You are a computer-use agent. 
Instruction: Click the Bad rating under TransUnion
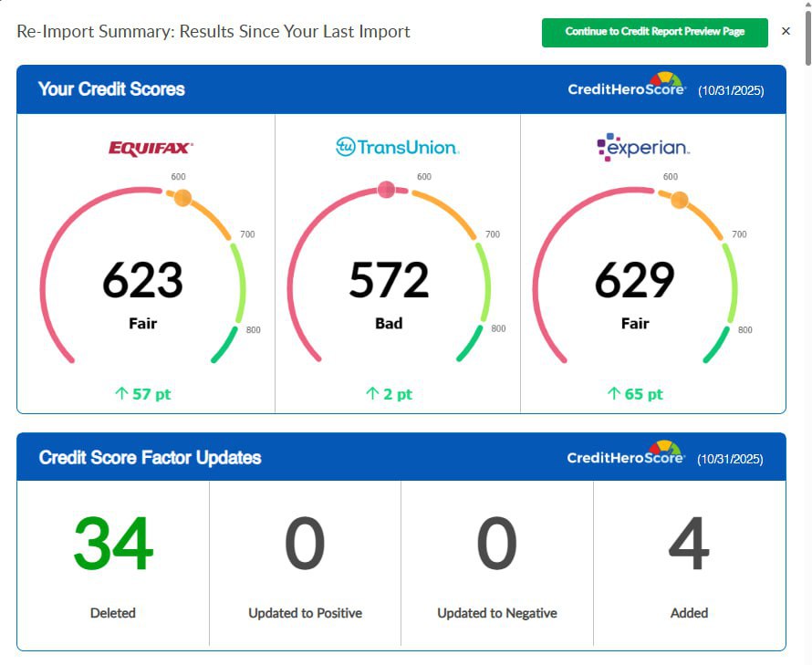tap(389, 323)
